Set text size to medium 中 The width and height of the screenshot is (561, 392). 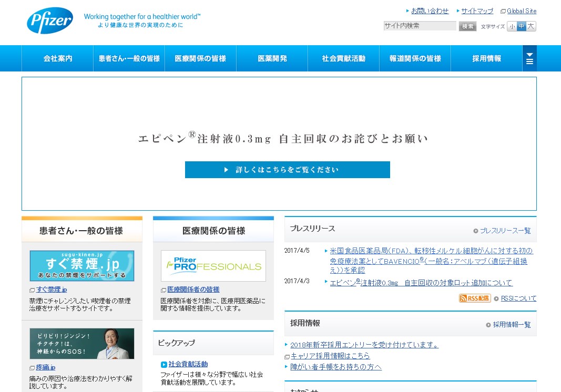click(x=521, y=26)
